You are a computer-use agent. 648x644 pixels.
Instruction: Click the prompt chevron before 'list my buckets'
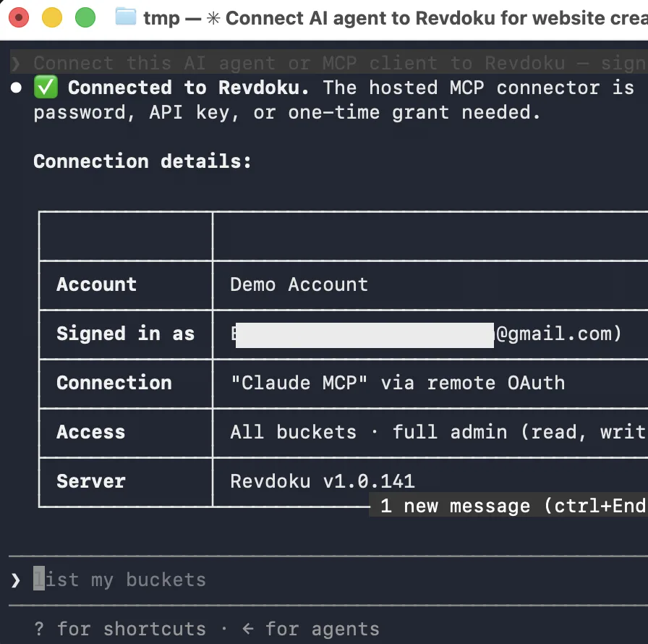tap(16, 580)
